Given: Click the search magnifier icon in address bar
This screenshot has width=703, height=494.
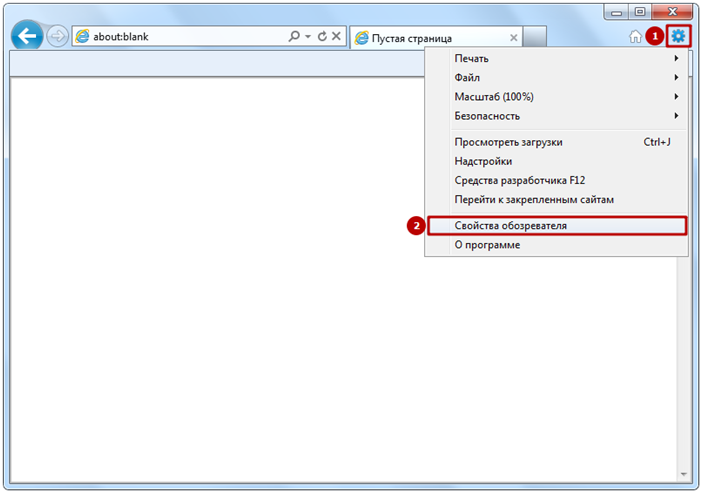Looking at the screenshot, I should coord(294,37).
